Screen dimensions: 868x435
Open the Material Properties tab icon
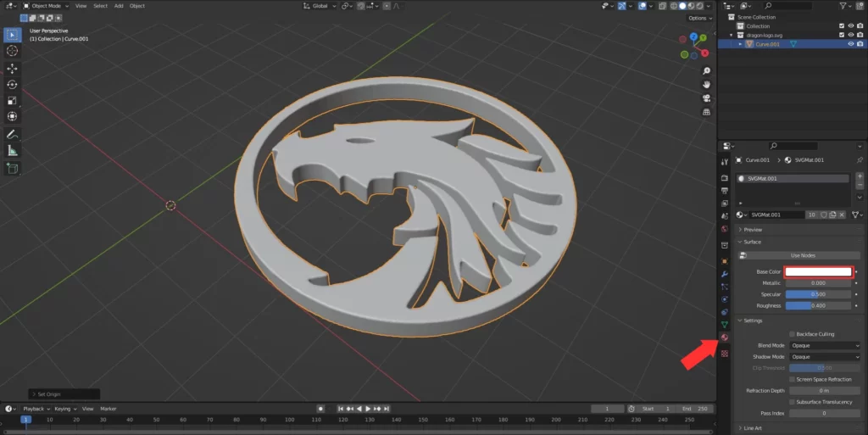click(724, 337)
